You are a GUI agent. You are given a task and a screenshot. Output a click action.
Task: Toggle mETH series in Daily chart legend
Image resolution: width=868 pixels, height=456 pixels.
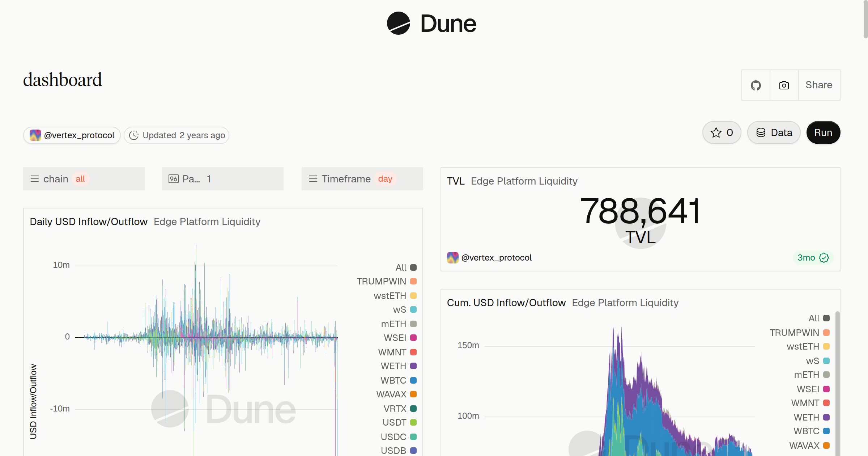pos(399,324)
